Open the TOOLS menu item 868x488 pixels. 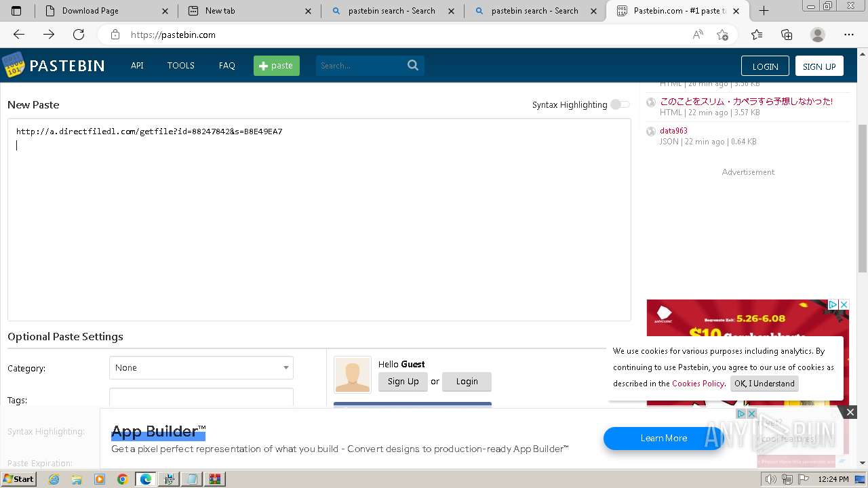pos(181,66)
